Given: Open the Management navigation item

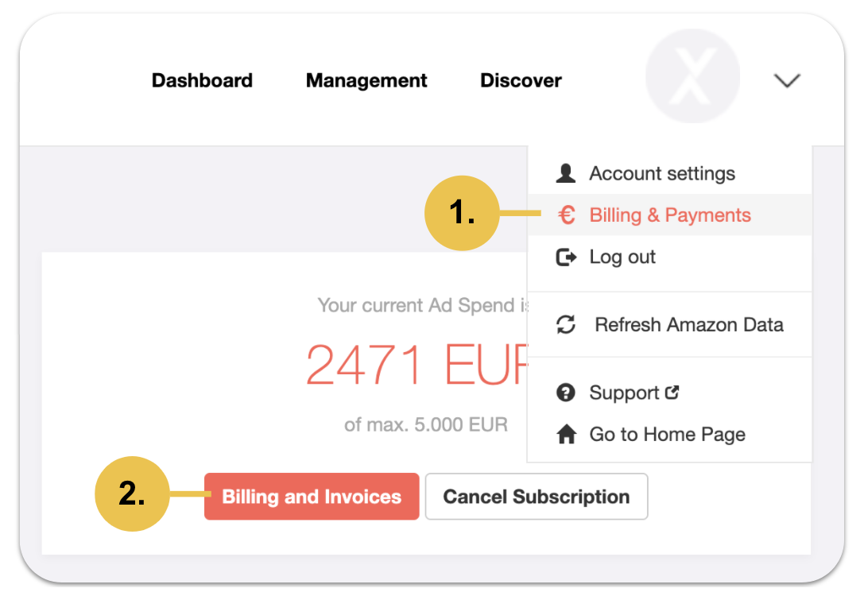Looking at the screenshot, I should [366, 80].
